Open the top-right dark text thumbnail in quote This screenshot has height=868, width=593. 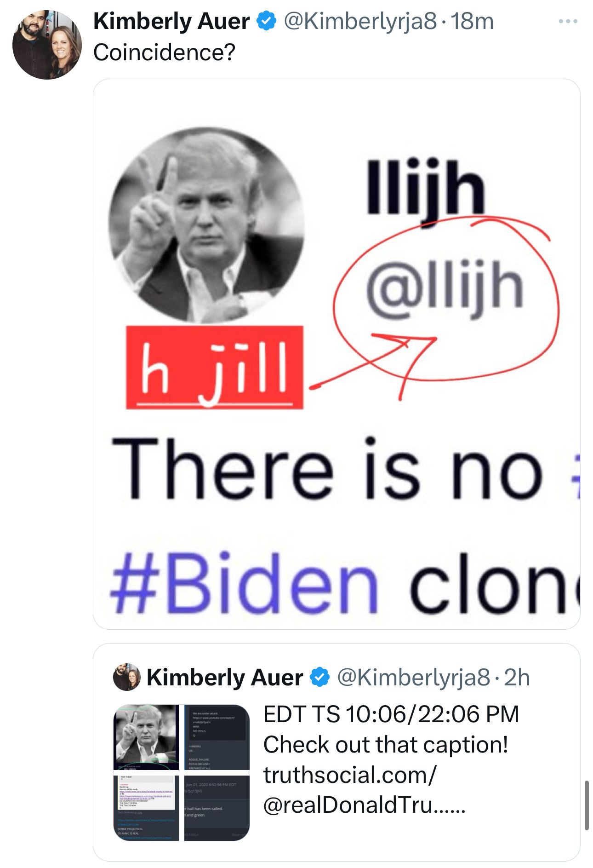[217, 737]
